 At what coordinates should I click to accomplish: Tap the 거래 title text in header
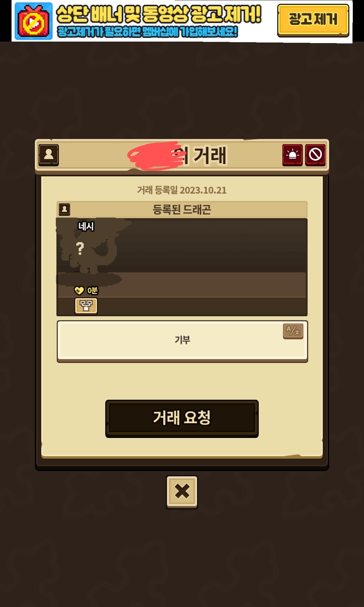coord(210,155)
